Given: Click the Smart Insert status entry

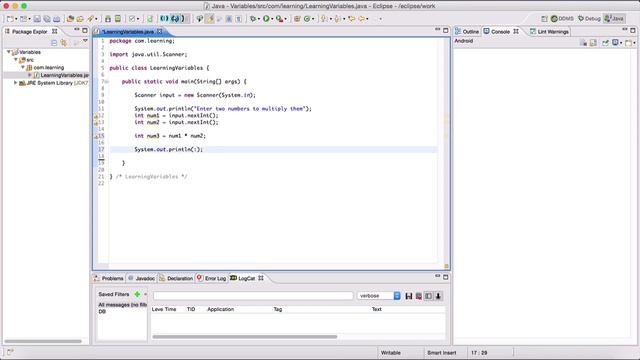Looking at the screenshot, I should click(442, 353).
